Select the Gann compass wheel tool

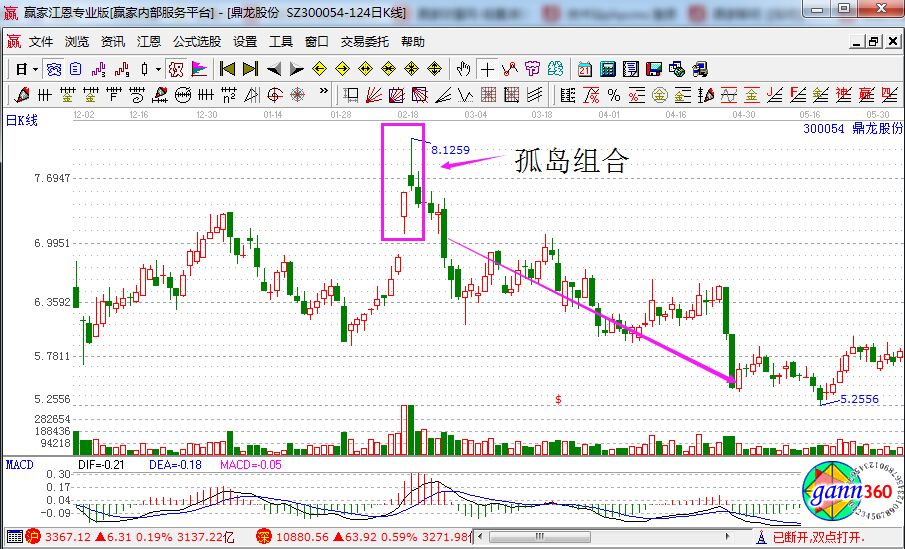point(299,95)
